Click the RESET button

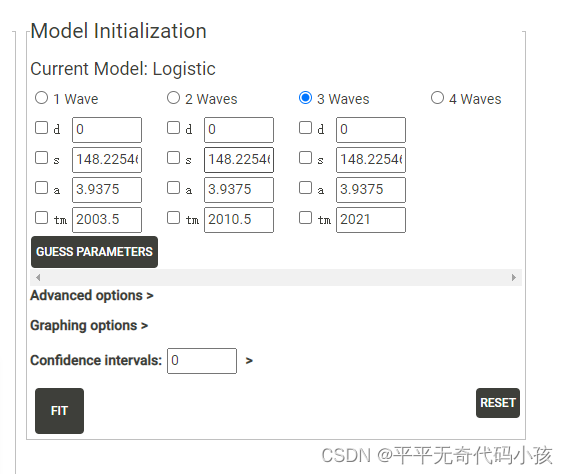[x=498, y=403]
